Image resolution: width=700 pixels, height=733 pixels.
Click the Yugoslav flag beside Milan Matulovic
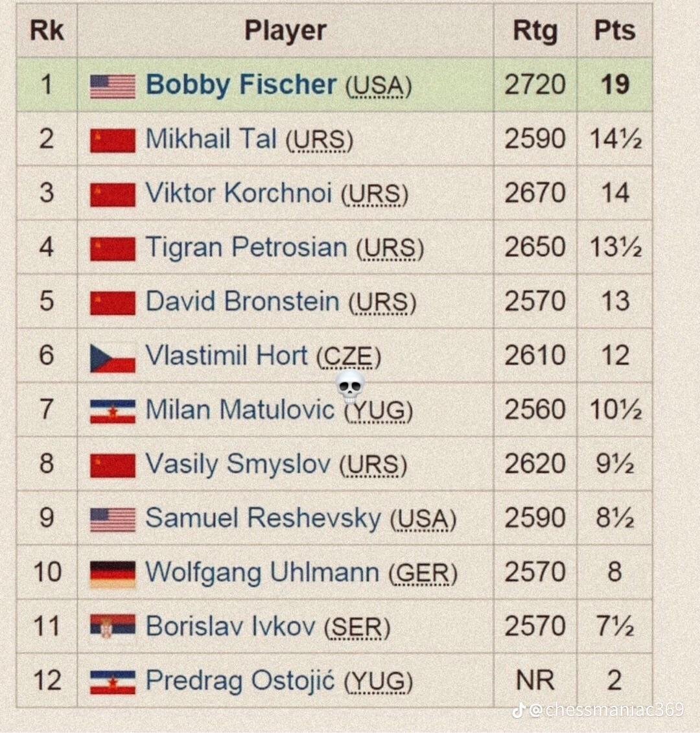coord(113,412)
